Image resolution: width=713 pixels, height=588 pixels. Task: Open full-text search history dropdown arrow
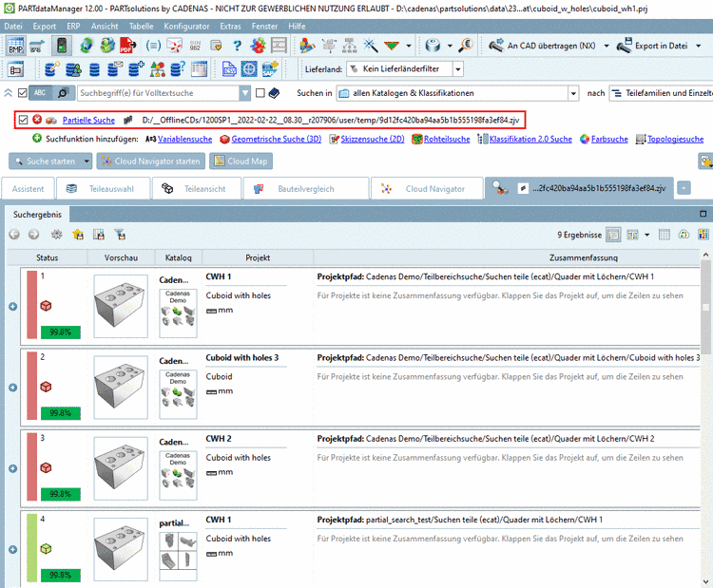coord(245,93)
